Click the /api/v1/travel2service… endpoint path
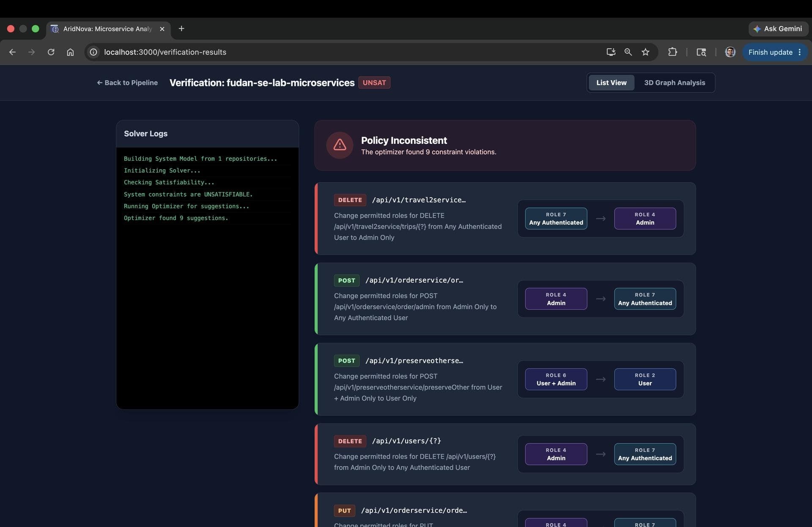 coord(419,200)
